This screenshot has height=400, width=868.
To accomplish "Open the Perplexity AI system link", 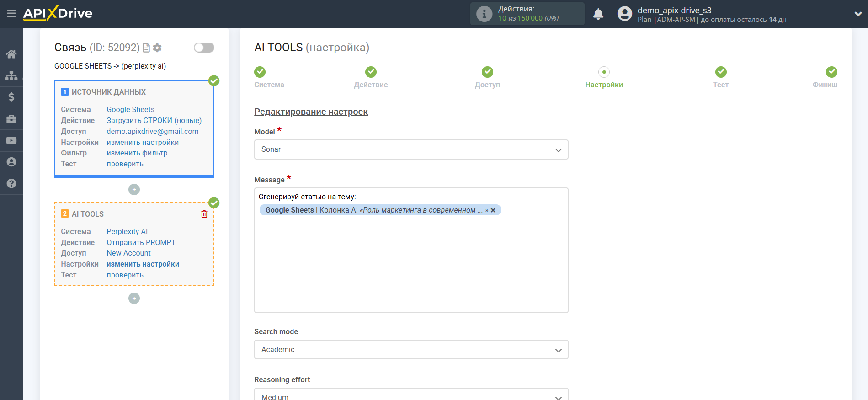I will click(127, 231).
